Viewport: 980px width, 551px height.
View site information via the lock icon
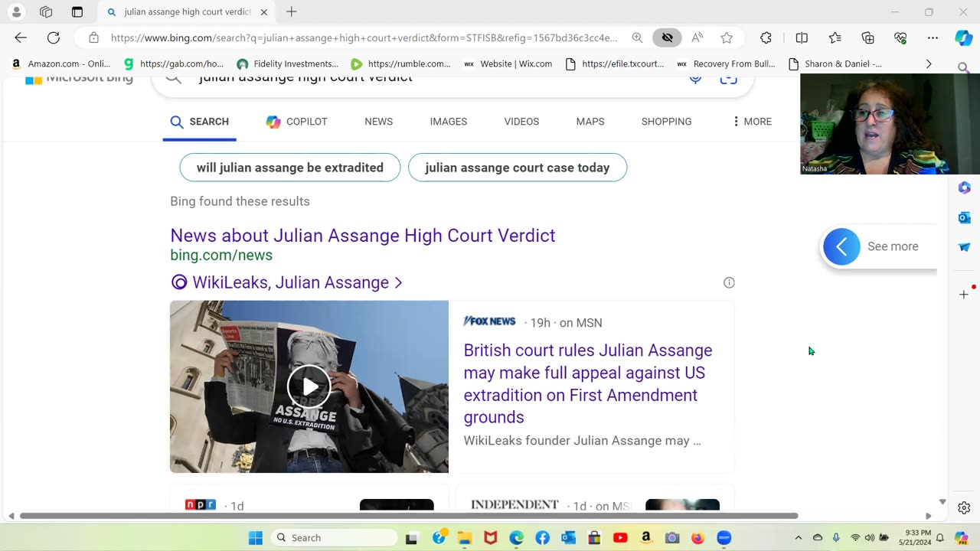point(93,37)
